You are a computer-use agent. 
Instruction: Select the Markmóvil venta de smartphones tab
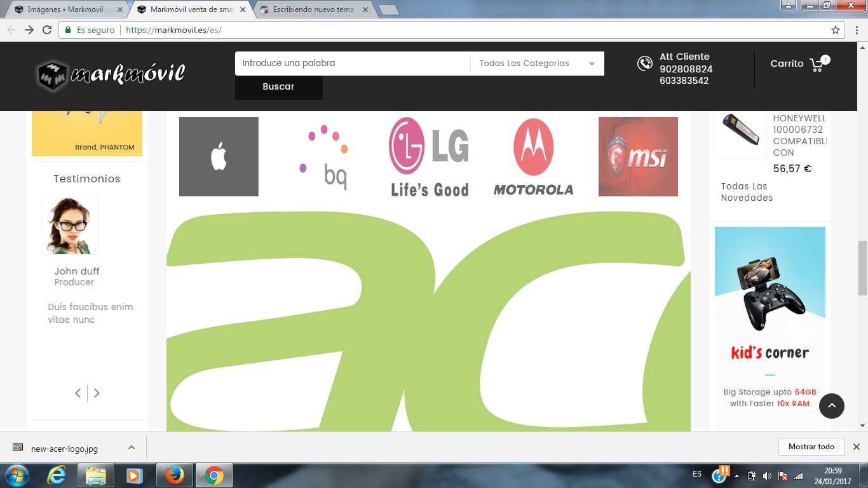191,10
